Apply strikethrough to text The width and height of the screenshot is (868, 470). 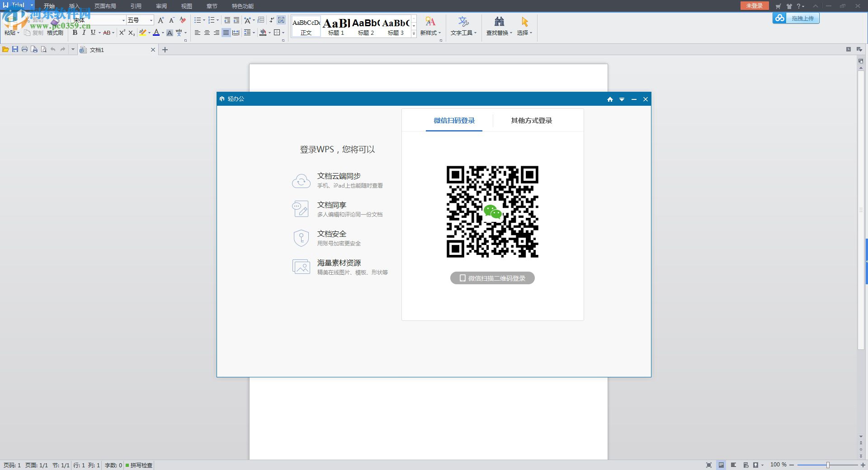point(106,33)
